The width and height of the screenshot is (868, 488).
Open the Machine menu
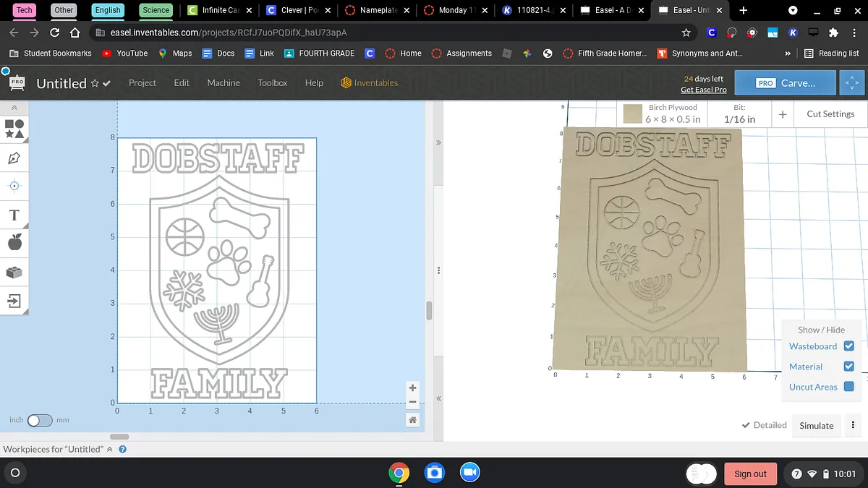point(224,83)
